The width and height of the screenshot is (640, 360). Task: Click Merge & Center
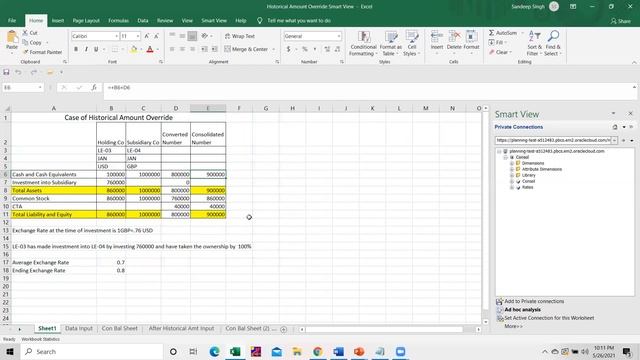coord(247,49)
